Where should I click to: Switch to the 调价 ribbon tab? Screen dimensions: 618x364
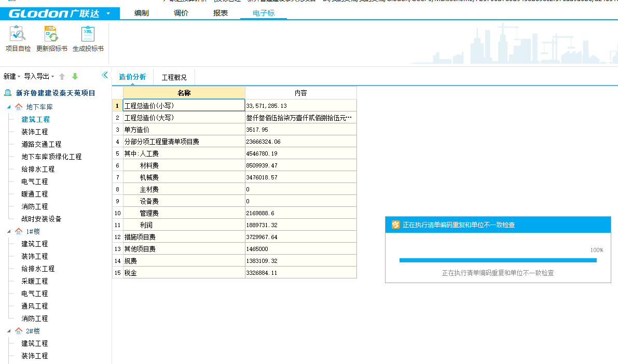coord(181,13)
